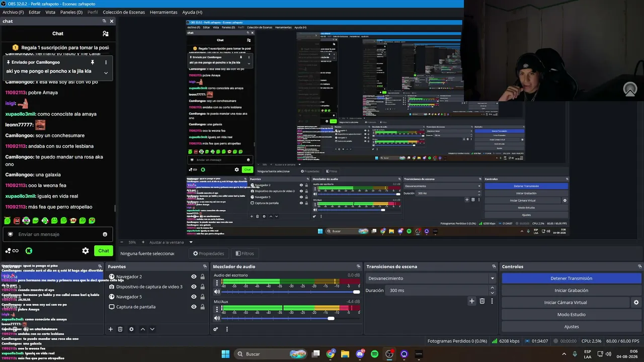This screenshot has width=644, height=362.
Task: Open the Herramientas menu
Action: [164, 12]
